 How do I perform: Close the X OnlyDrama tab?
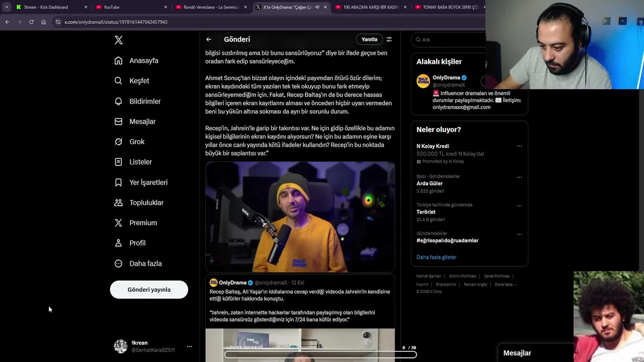(325, 7)
